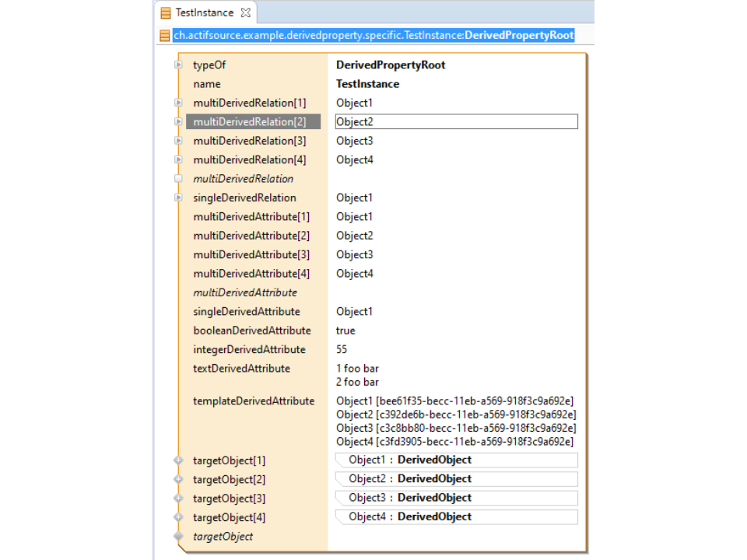This screenshot has width=747, height=560.
Task: Click the Object2 value input field
Action: click(x=456, y=122)
